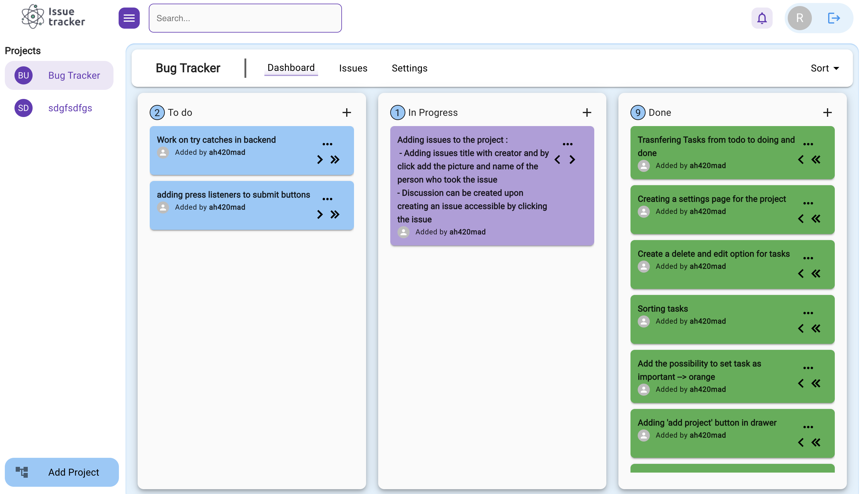Click the Add Project button

[x=62, y=472]
